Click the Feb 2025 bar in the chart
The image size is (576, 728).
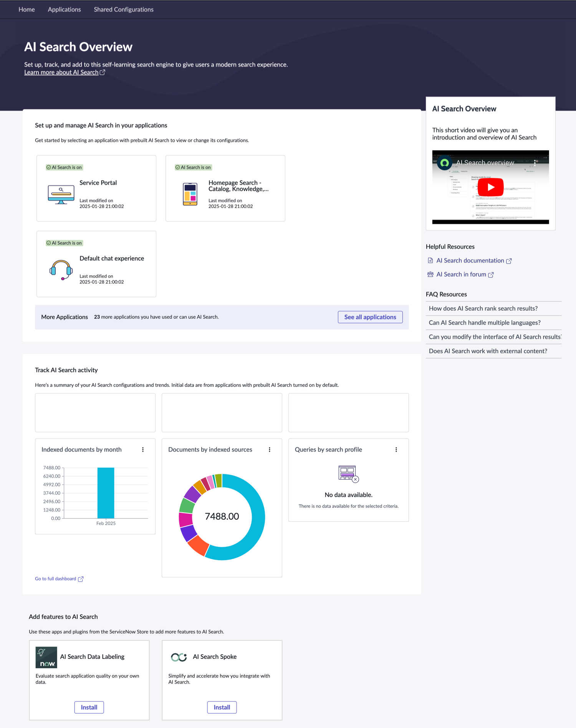(x=106, y=493)
